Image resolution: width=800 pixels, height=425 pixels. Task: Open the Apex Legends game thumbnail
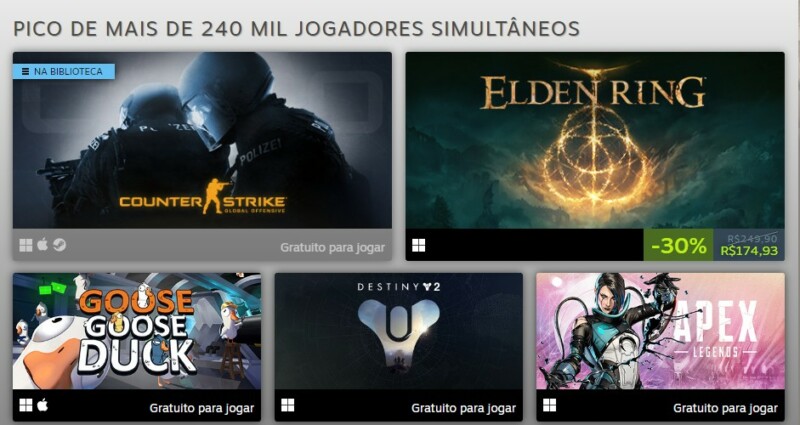[x=660, y=331]
